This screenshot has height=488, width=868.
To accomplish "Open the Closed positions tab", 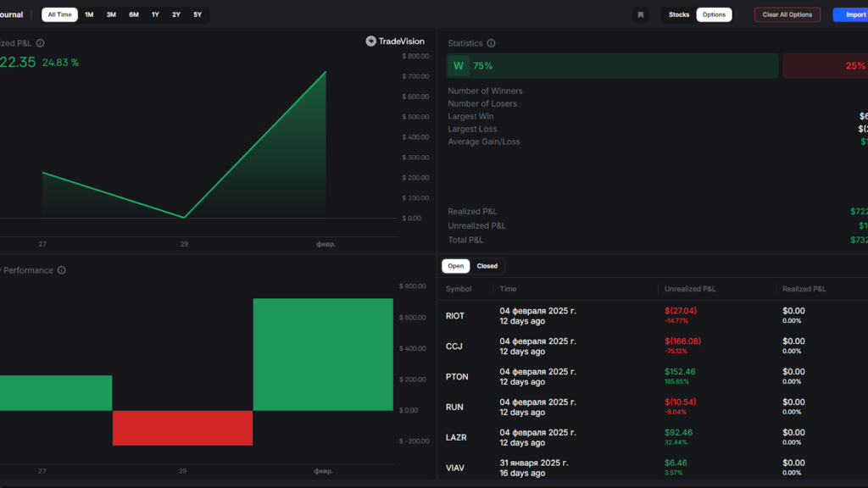I will [x=487, y=265].
